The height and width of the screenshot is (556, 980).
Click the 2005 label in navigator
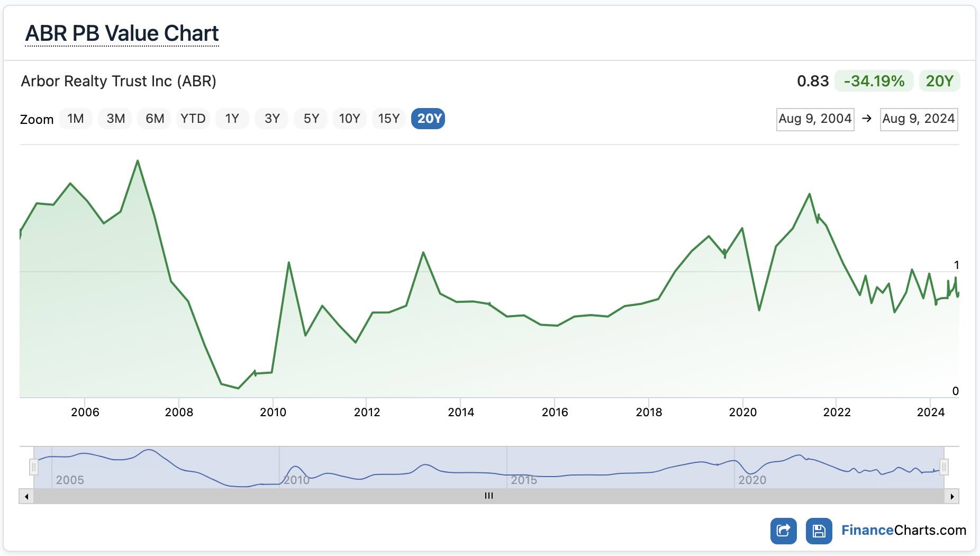(x=70, y=480)
